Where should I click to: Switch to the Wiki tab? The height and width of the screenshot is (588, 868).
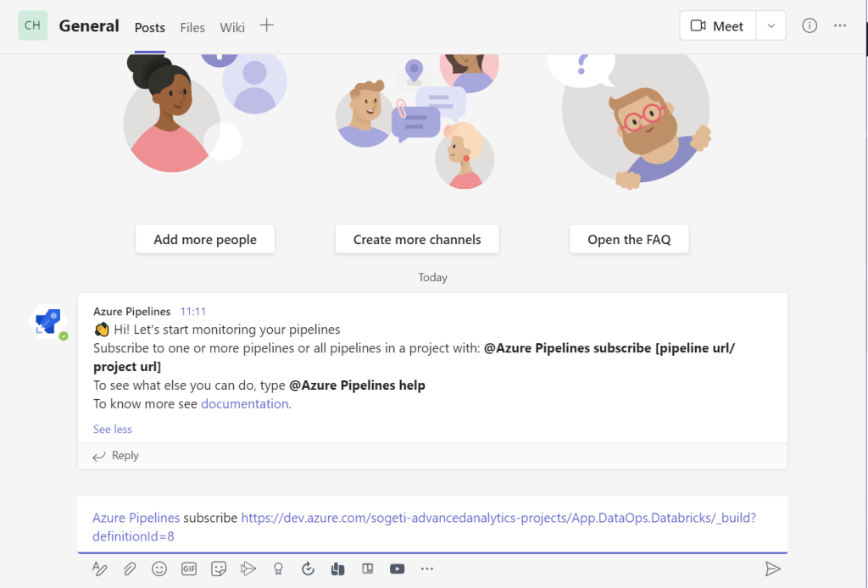click(x=232, y=27)
